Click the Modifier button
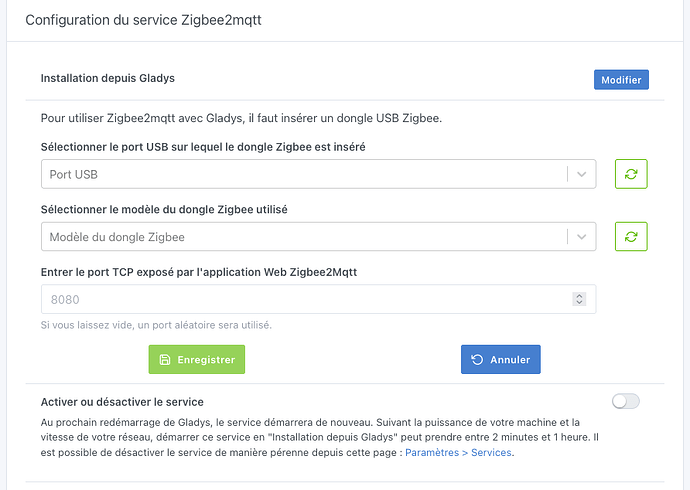This screenshot has width=690, height=490. click(x=621, y=80)
